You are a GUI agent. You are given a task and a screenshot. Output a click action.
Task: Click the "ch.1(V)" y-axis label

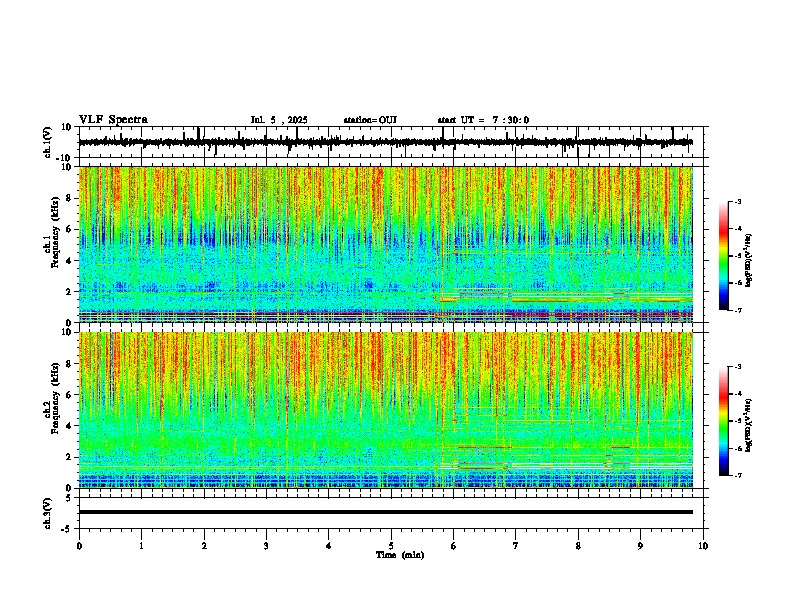click(x=48, y=142)
